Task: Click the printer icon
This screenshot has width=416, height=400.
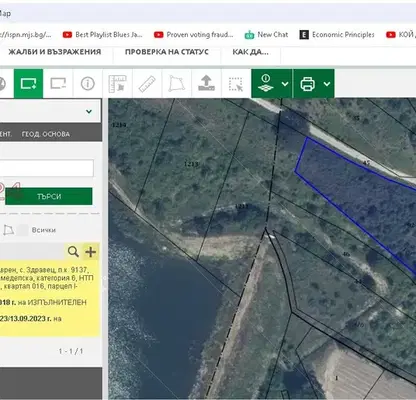Action: coord(307,84)
